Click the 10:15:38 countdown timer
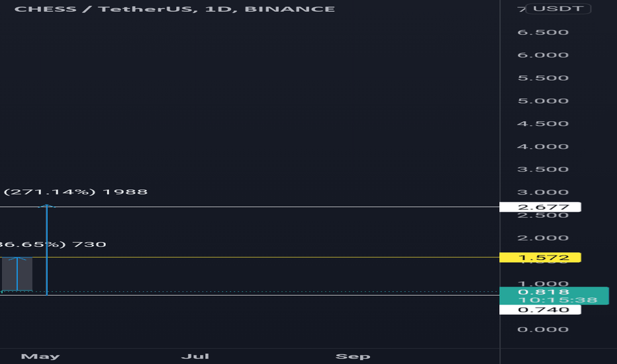 (x=558, y=300)
